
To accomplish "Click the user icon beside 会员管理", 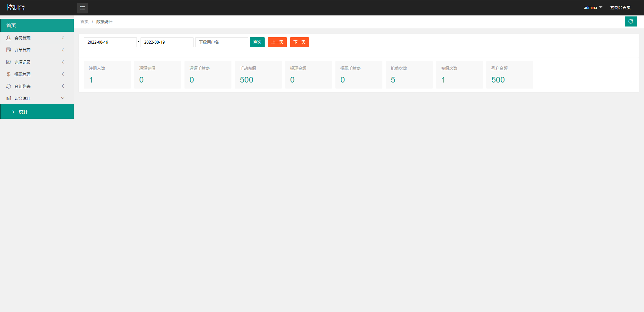I will coord(9,38).
